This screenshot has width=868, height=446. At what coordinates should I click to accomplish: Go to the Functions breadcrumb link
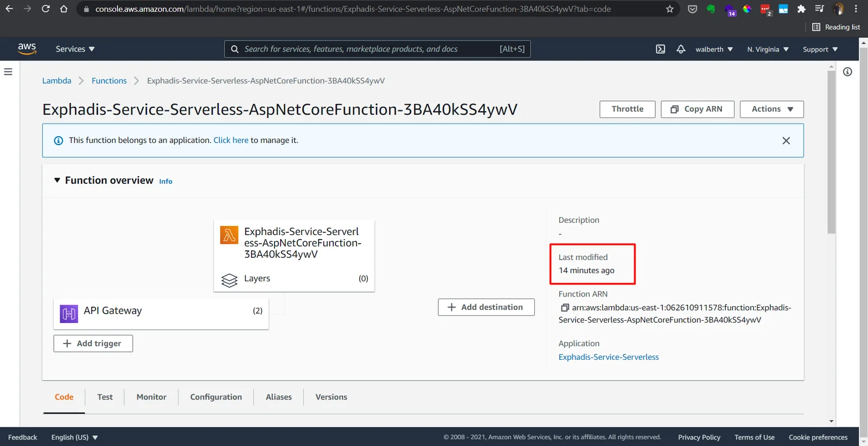pyautogui.click(x=109, y=81)
